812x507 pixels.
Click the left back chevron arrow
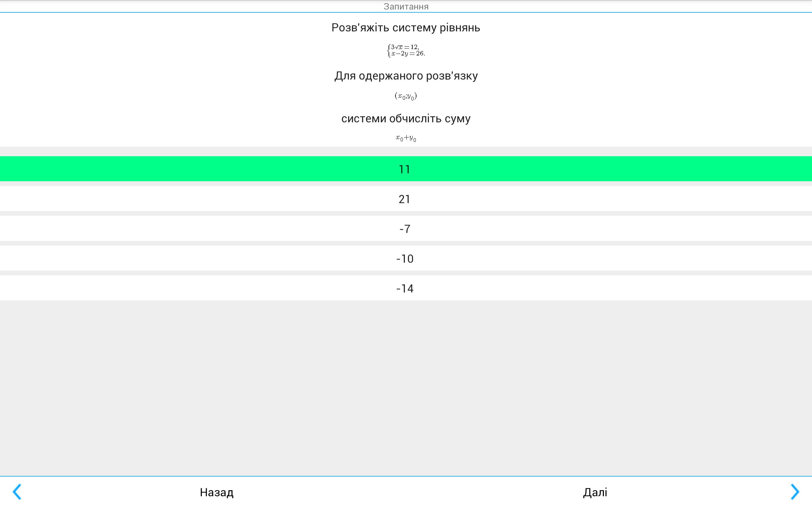(x=17, y=491)
